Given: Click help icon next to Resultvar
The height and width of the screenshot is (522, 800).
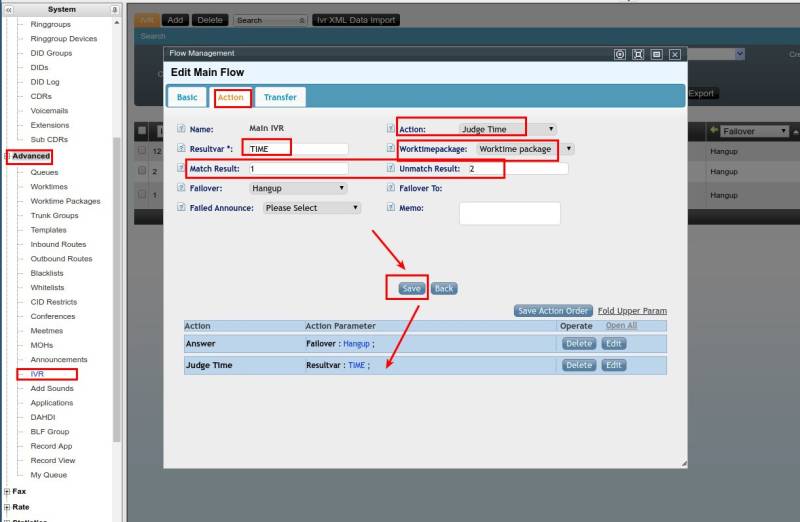Looking at the screenshot, I should pos(181,148).
